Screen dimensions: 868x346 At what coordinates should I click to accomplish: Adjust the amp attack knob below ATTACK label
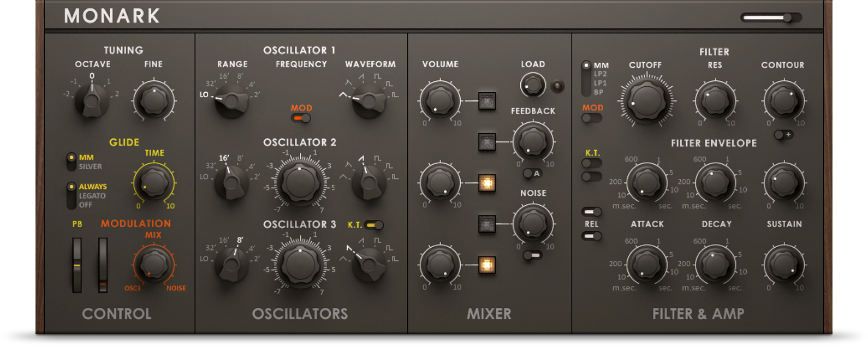pos(647,264)
